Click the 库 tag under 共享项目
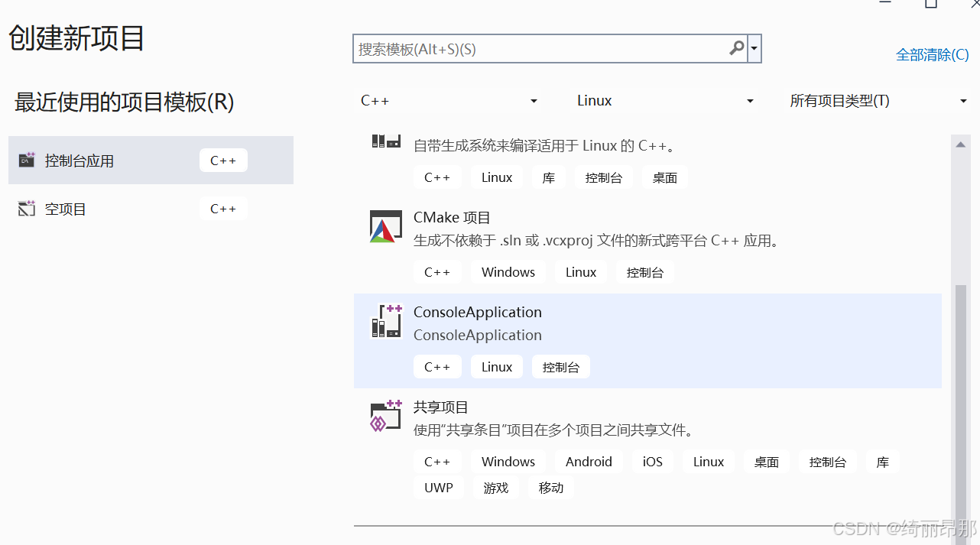Screen dimensions: 980x545 883,462
